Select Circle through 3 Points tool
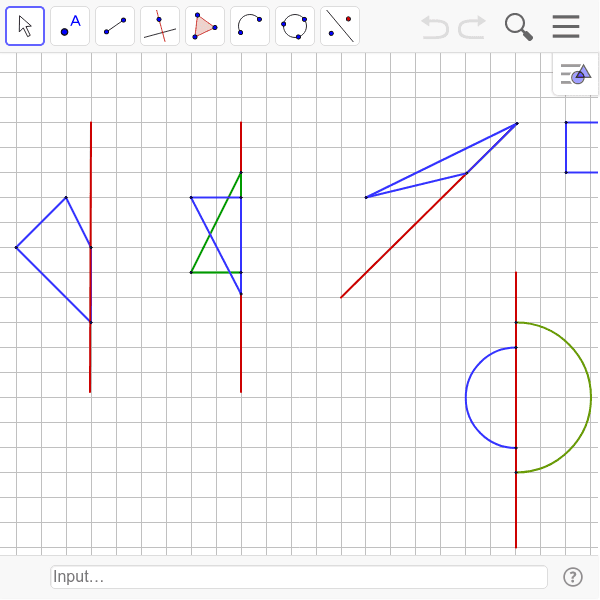Image resolution: width=600 pixels, height=600 pixels. click(295, 26)
